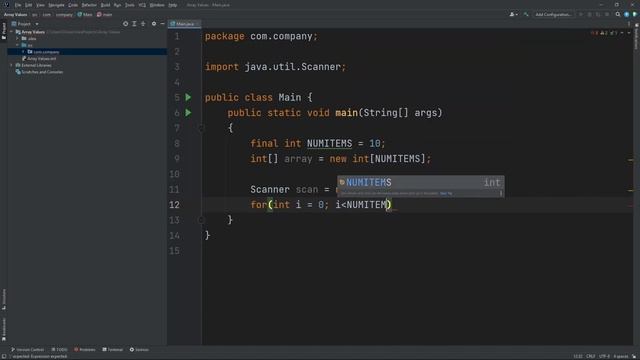Run the Main class via gutter arrow
640x360 pixels.
(188, 97)
